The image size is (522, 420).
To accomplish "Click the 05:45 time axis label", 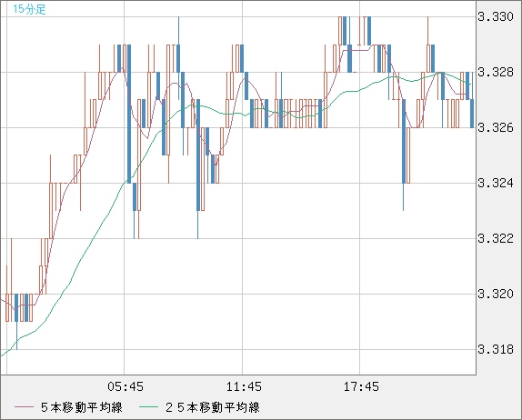I will [x=125, y=386].
